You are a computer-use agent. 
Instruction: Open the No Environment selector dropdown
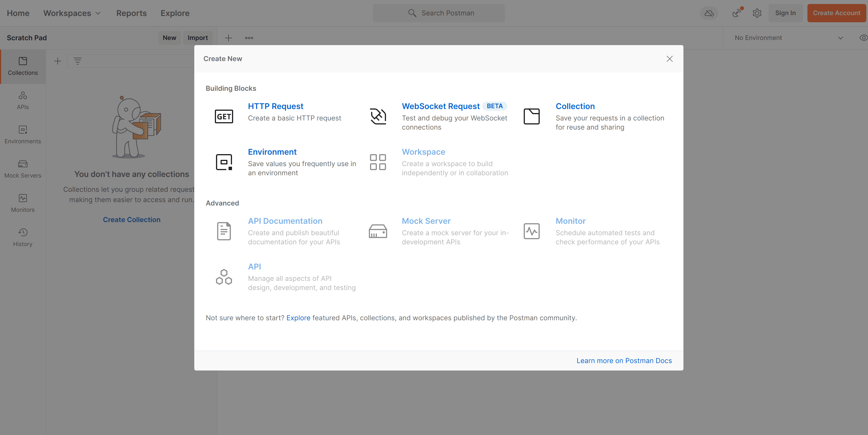coord(789,38)
